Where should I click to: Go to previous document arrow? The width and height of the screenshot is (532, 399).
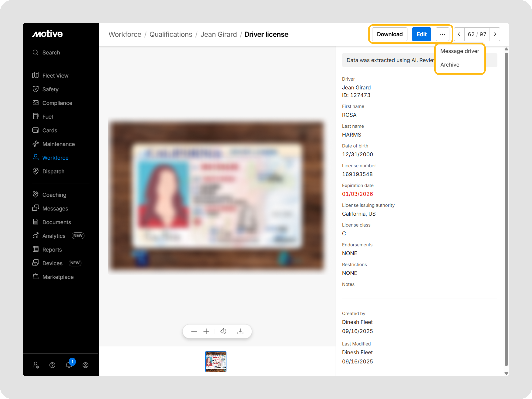[459, 34]
